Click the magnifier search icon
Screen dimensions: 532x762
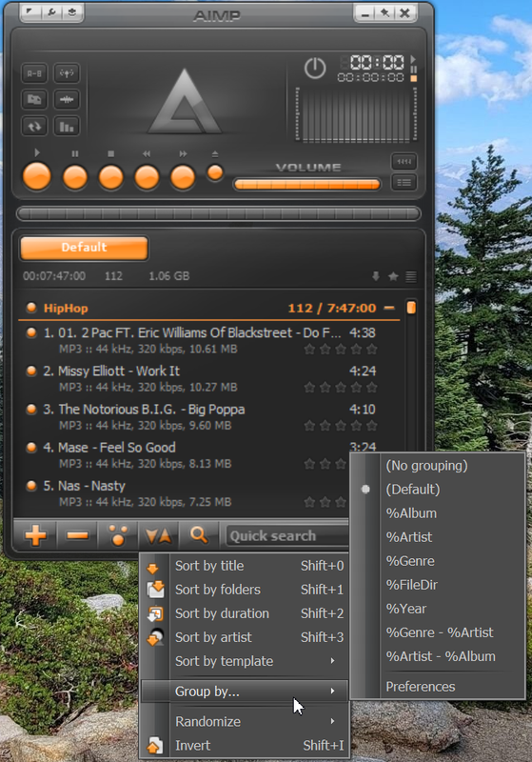pyautogui.click(x=199, y=535)
